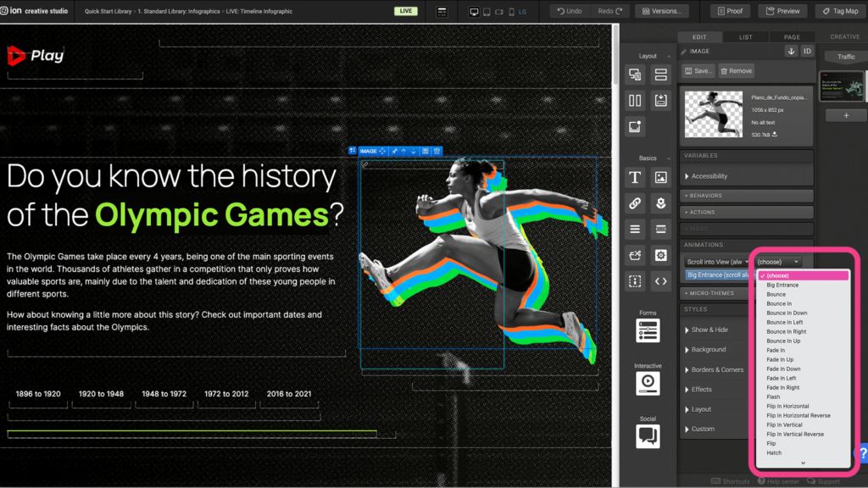Viewport: 868px width, 488px height.
Task: Download the image file from info panel
Action: point(775,135)
